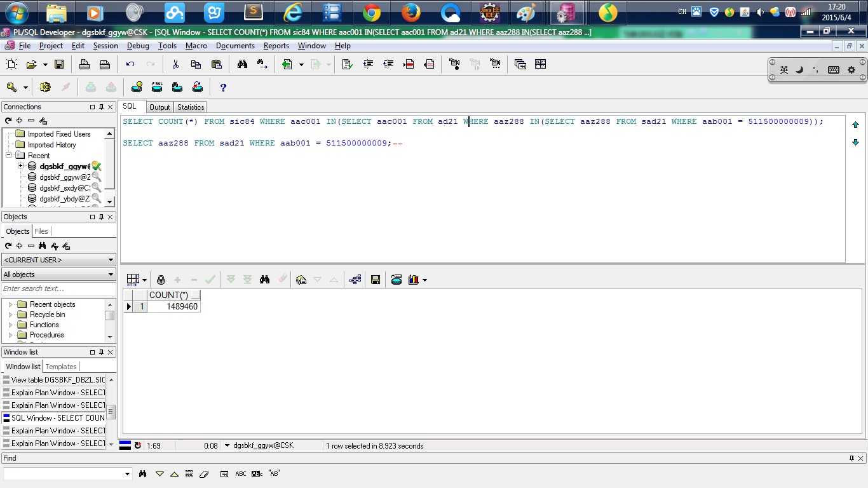The image size is (868, 488).
Task: Click in the Enter search text field
Action: pos(58,288)
